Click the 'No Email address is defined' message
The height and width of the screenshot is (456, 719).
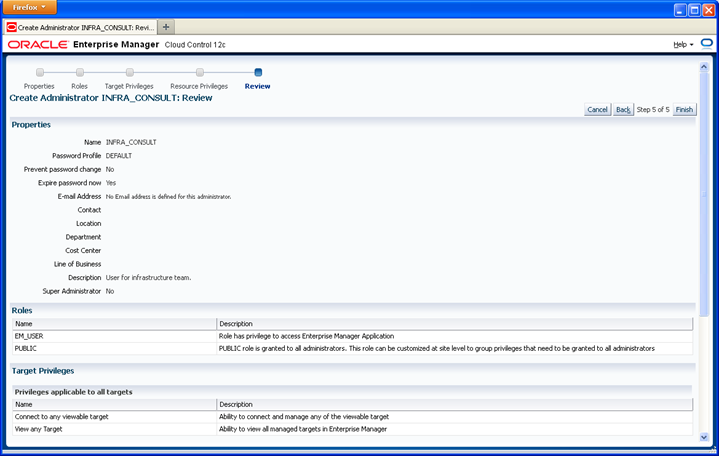[168, 197]
